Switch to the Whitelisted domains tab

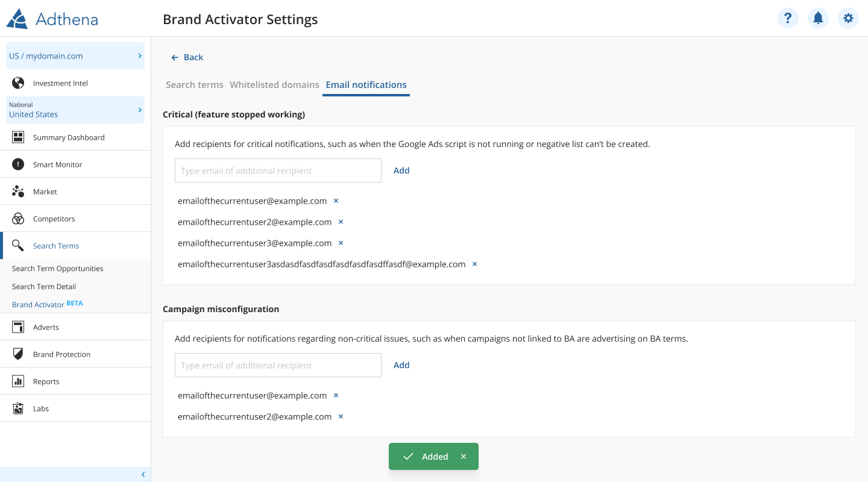274,85
